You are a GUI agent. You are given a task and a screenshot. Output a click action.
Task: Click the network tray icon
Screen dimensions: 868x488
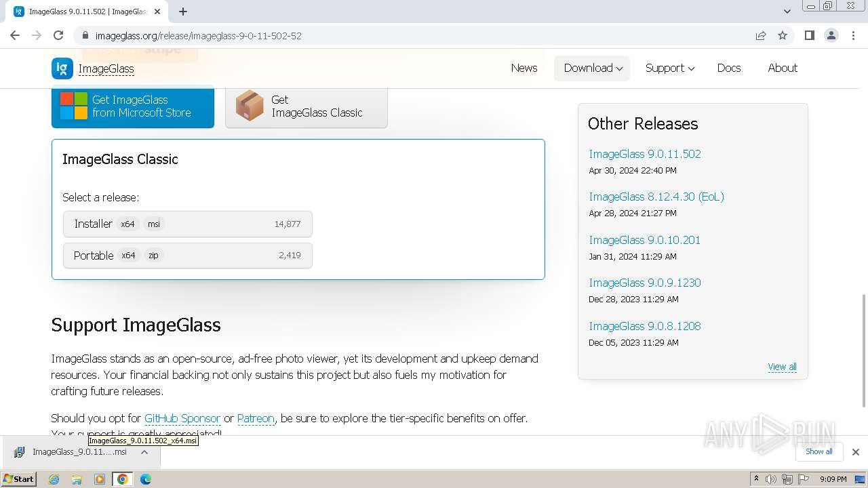coord(787,479)
